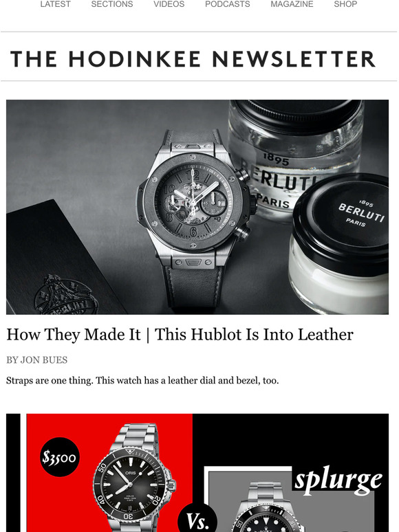Click The Hodinkee Newsletter header title
This screenshot has height=532, width=399.
(193, 59)
